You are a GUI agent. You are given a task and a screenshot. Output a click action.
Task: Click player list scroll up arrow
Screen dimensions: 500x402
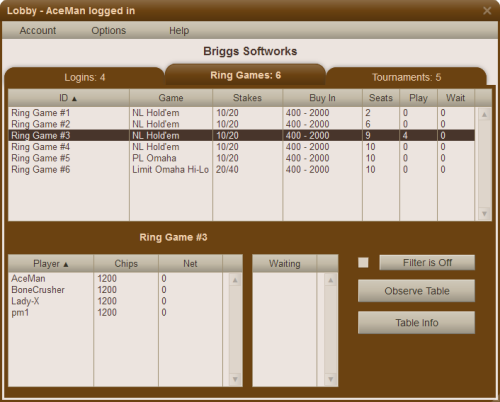pyautogui.click(x=235, y=280)
